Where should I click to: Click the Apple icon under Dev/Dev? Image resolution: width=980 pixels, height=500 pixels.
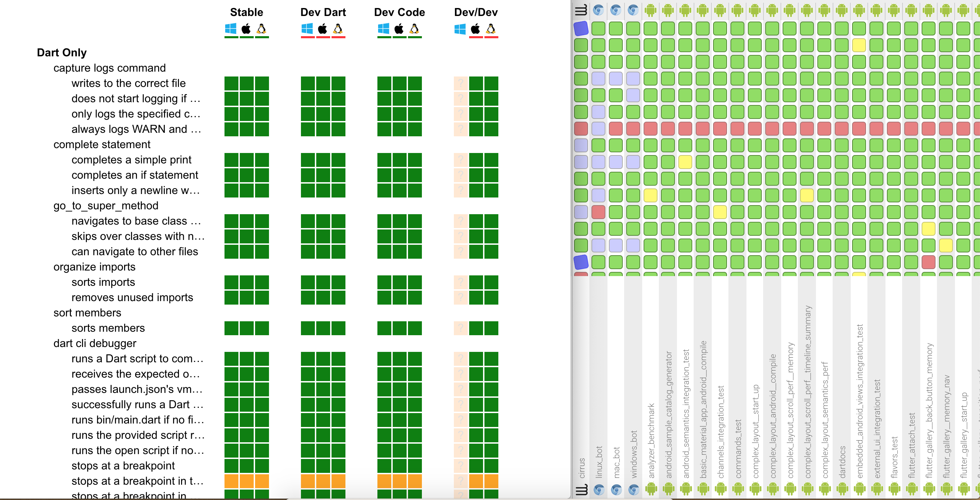pos(476,29)
